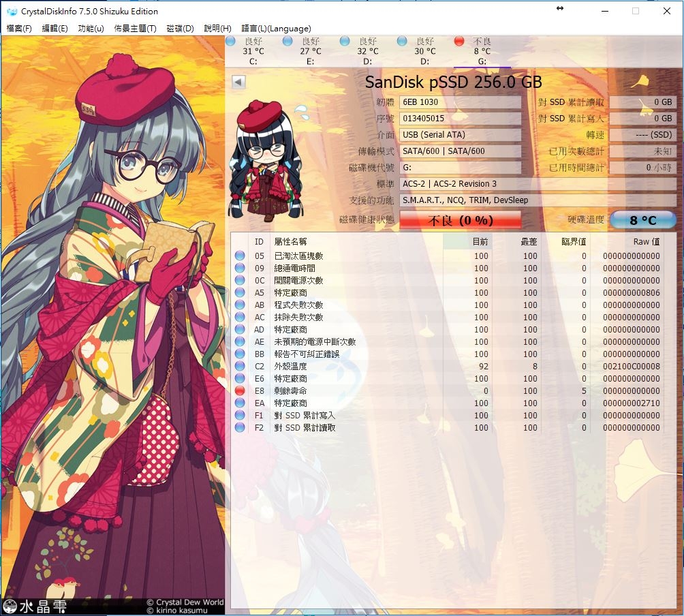This screenshot has height=616, width=684.
Task: Switch to disk D: at 30 °C
Action: point(425,51)
